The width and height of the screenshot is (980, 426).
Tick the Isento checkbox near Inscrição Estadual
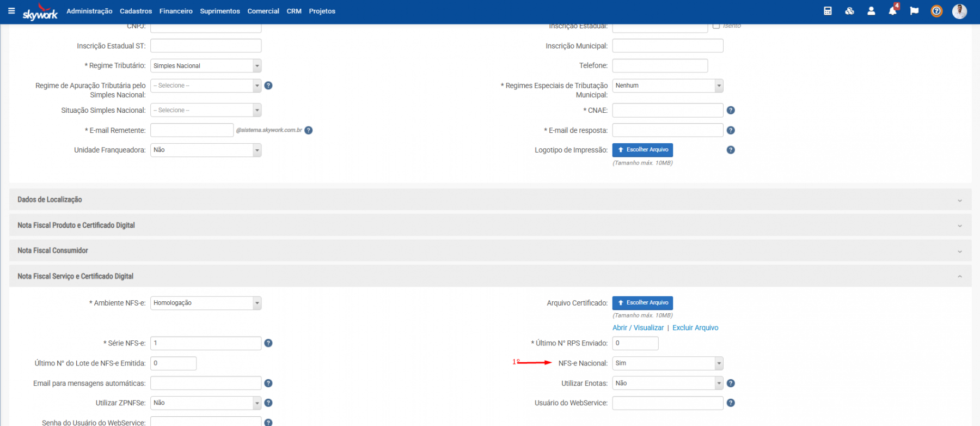tap(716, 26)
